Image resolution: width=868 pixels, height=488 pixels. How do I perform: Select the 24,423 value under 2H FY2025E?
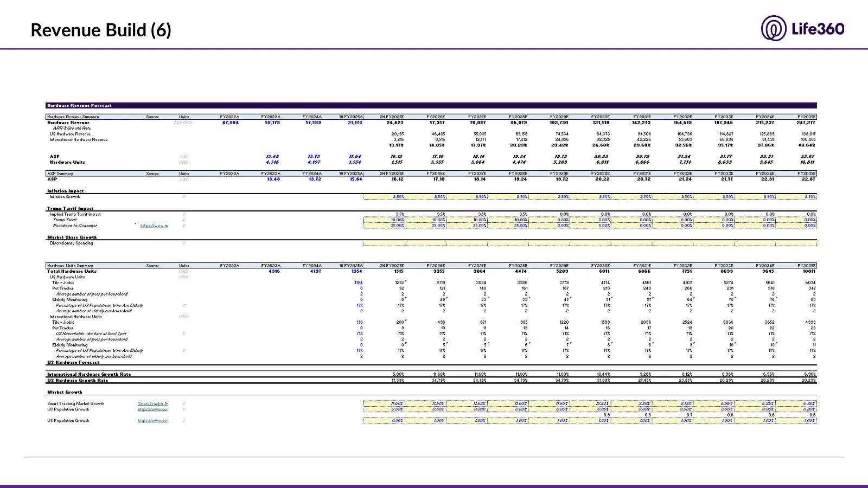395,123
